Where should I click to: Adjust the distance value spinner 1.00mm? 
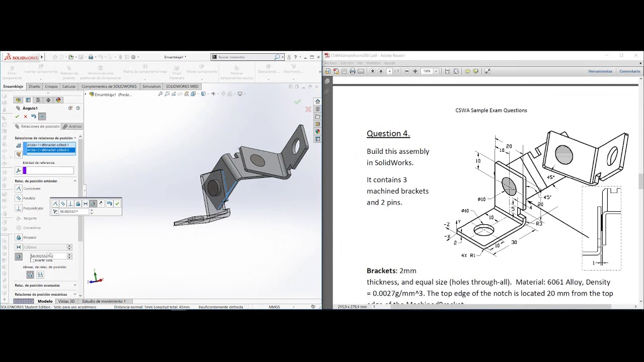69,247
